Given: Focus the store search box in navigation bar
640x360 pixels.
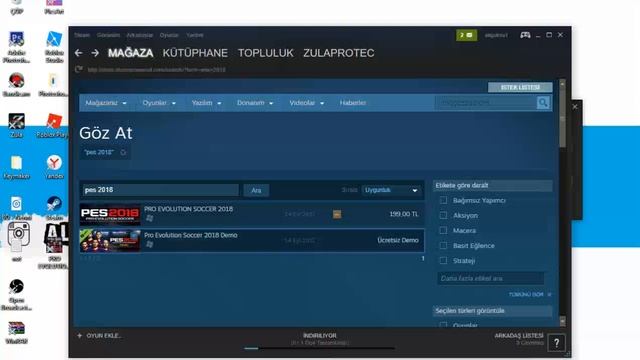Looking at the screenshot, I should click(x=486, y=103).
